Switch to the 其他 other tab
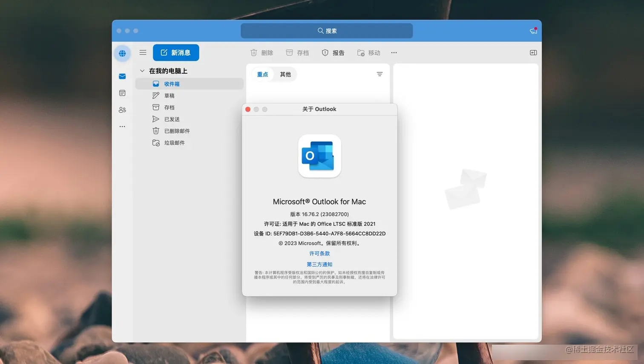644x364 pixels. tap(285, 74)
